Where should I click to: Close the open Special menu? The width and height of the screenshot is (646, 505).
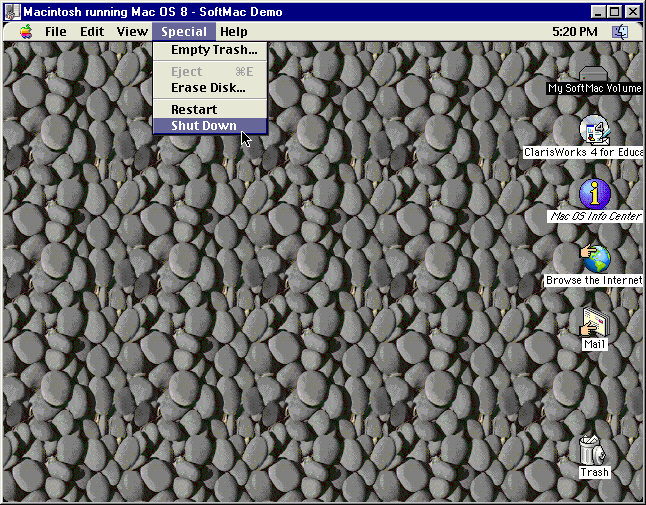pos(184,32)
